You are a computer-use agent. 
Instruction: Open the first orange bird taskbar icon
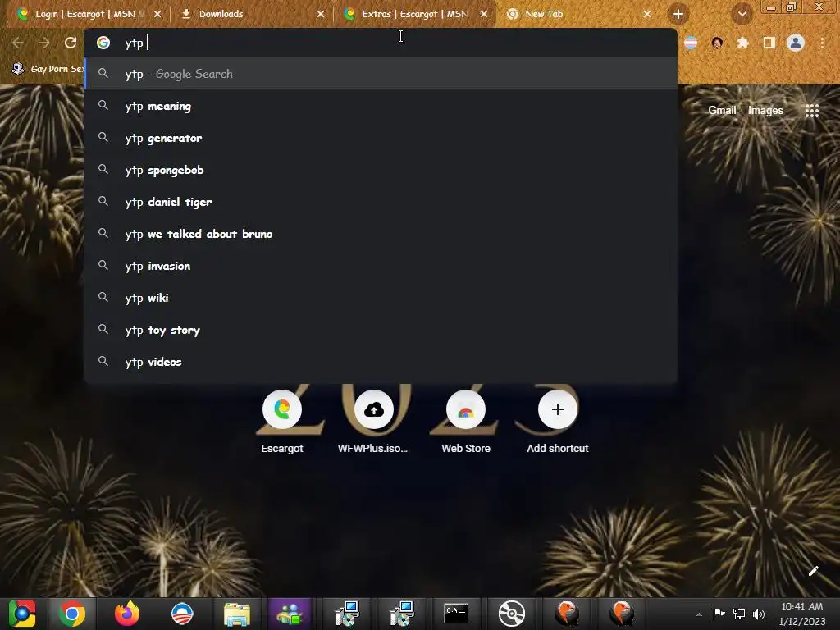[x=566, y=614]
